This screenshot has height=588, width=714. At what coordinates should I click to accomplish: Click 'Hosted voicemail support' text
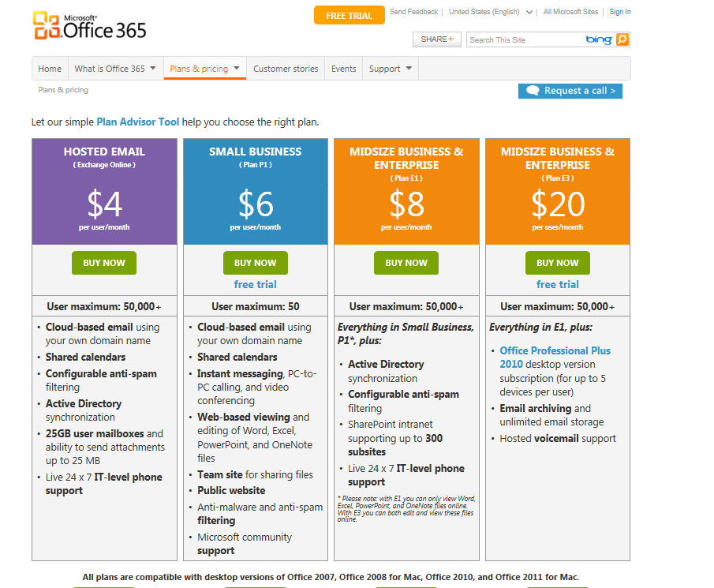pos(558,439)
